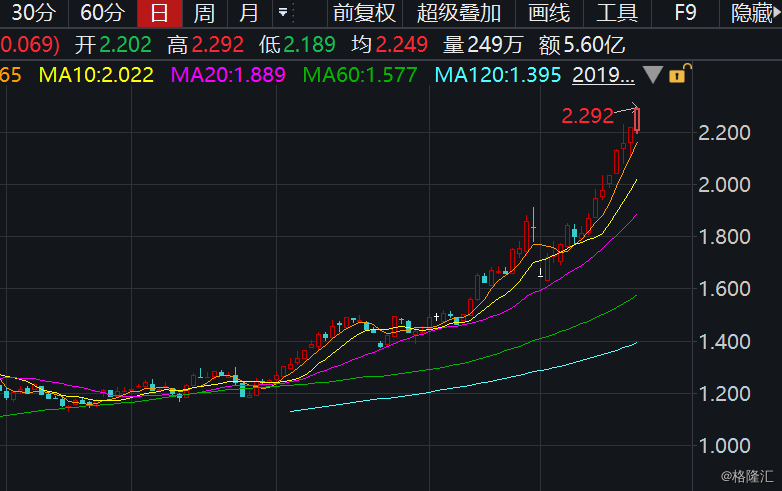Image resolution: width=782 pixels, height=491 pixels.
Task: Click the 额5.60亿 turnover value
Action: point(582,45)
